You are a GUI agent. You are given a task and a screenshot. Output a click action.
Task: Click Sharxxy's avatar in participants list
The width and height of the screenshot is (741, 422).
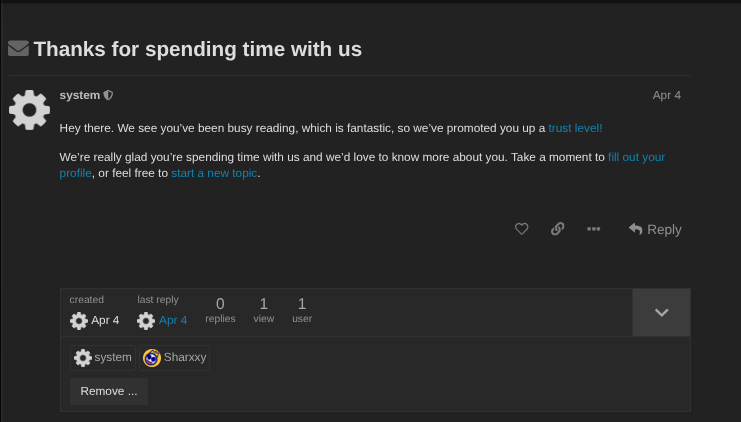click(x=152, y=358)
